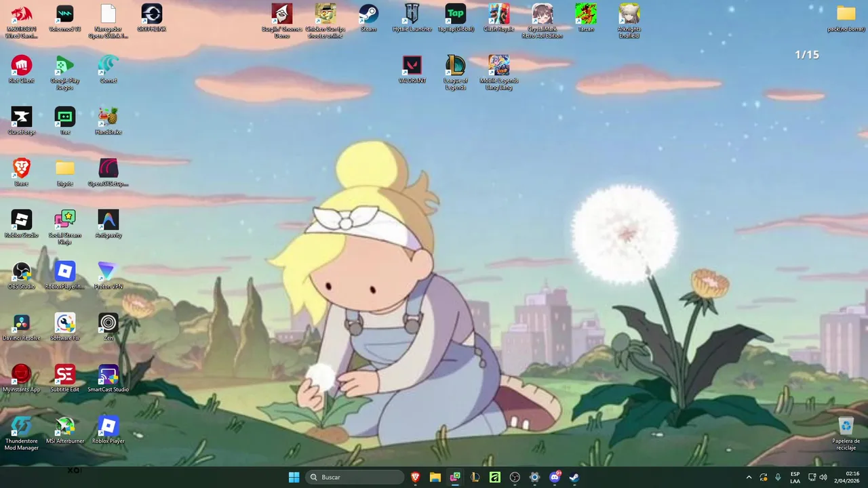This screenshot has width=868, height=488.
Task: Select OBS Studio desktop shortcut
Action: (22, 276)
